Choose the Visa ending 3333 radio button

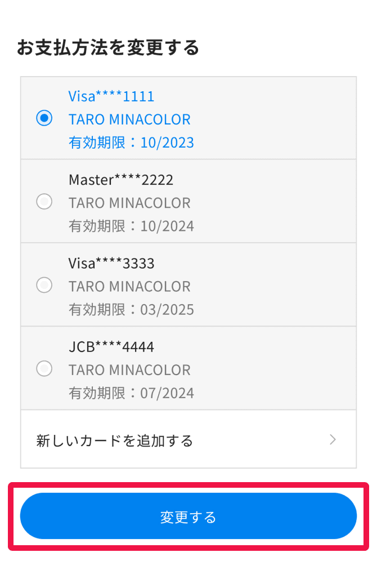(x=44, y=285)
